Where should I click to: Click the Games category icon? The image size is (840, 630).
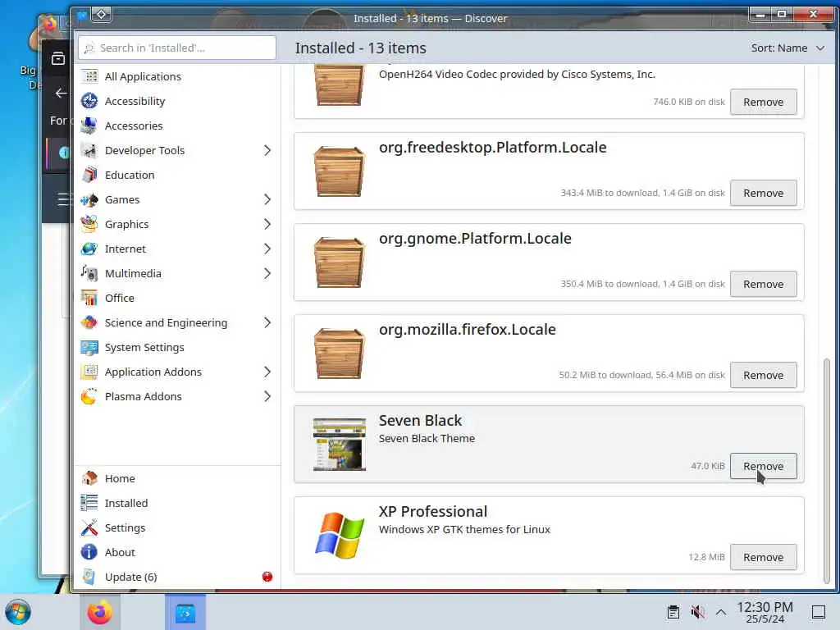(89, 200)
